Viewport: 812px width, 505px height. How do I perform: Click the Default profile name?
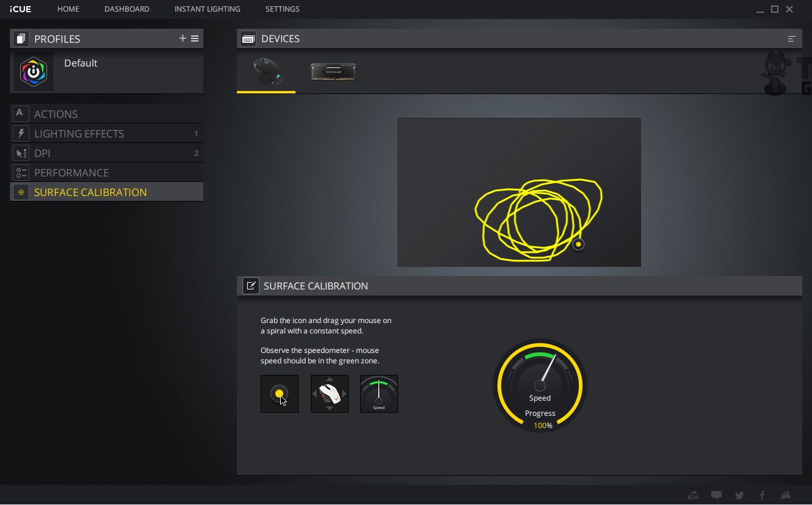pyautogui.click(x=81, y=63)
